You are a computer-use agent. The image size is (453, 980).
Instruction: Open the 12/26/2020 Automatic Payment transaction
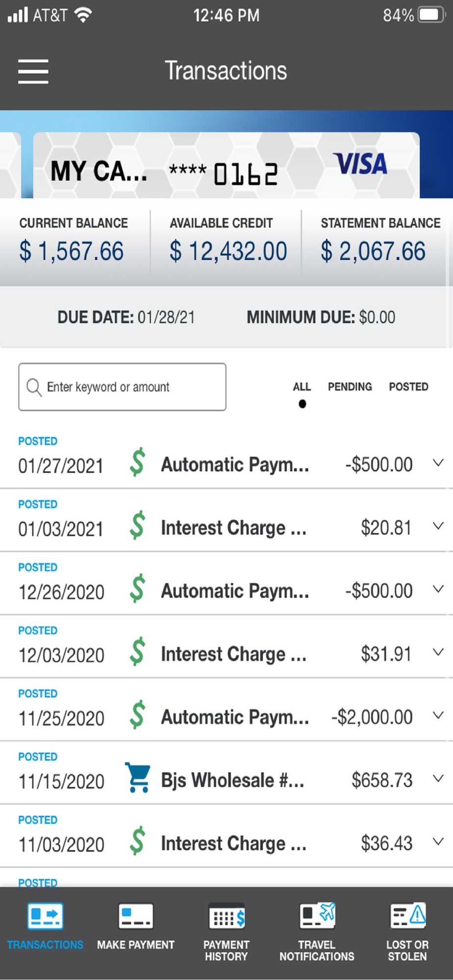click(226, 584)
